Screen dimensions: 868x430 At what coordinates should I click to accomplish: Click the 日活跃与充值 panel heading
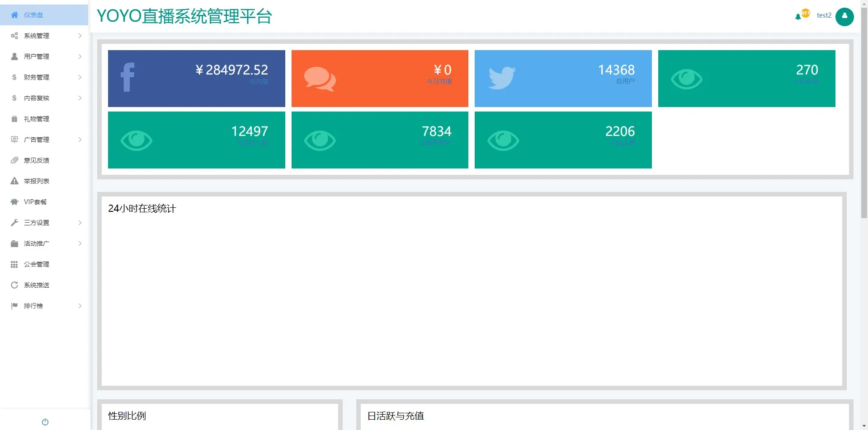pos(396,416)
